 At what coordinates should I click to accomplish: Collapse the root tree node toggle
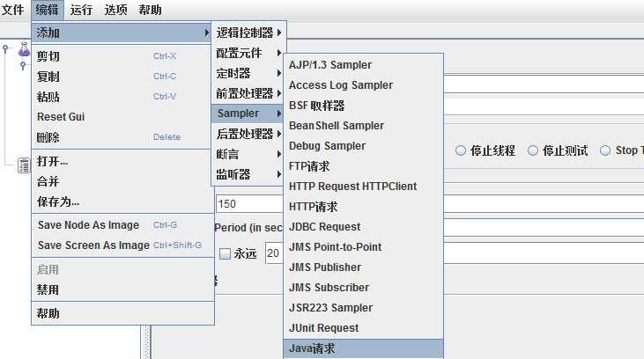coord(5,48)
